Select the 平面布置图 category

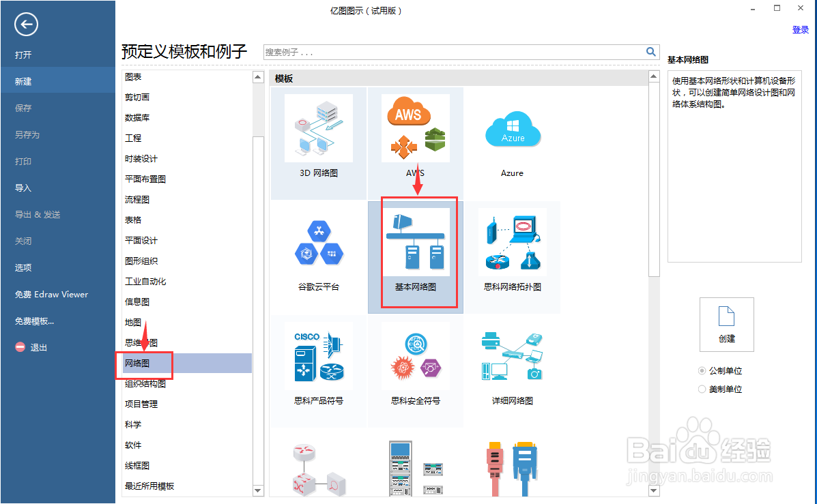145,179
